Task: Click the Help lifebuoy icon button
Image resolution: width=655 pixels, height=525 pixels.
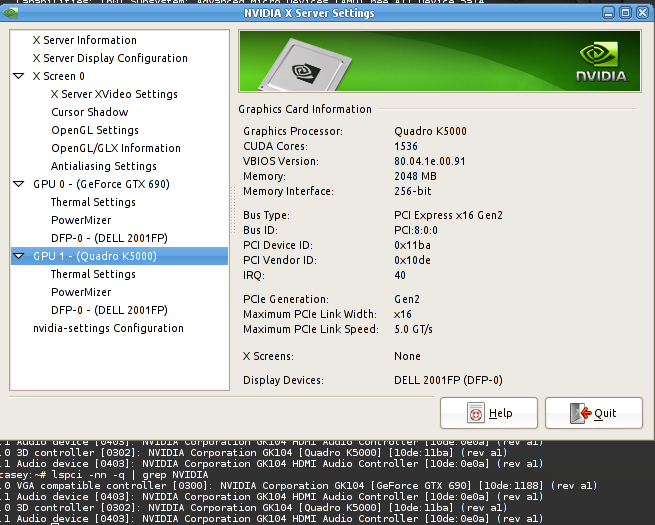Action: (x=488, y=413)
